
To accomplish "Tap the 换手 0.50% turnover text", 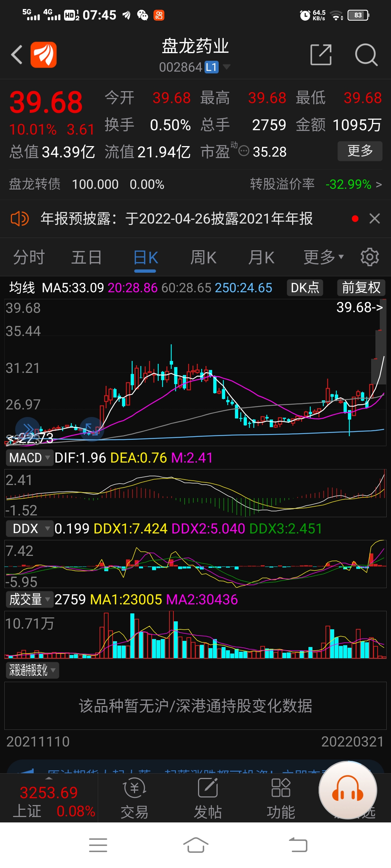I will point(148,125).
